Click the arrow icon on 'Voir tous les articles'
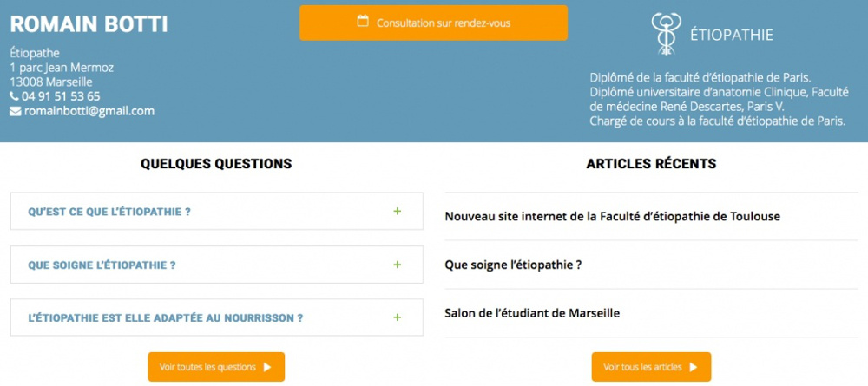 point(693,367)
